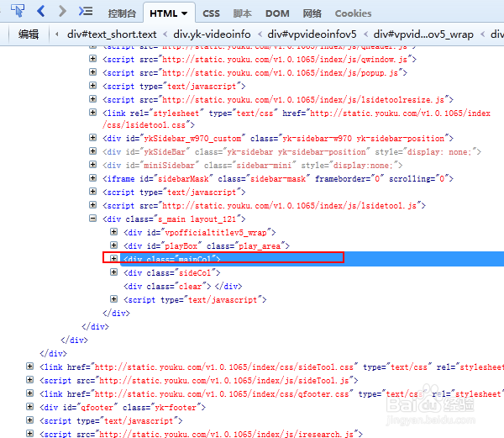
Task: Expand the sideTool.css link node
Action: click(x=30, y=367)
